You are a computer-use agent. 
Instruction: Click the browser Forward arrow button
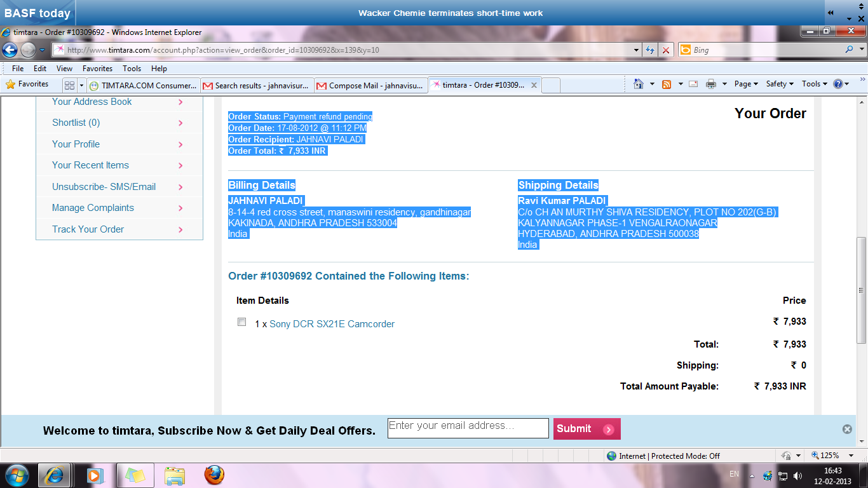click(28, 50)
